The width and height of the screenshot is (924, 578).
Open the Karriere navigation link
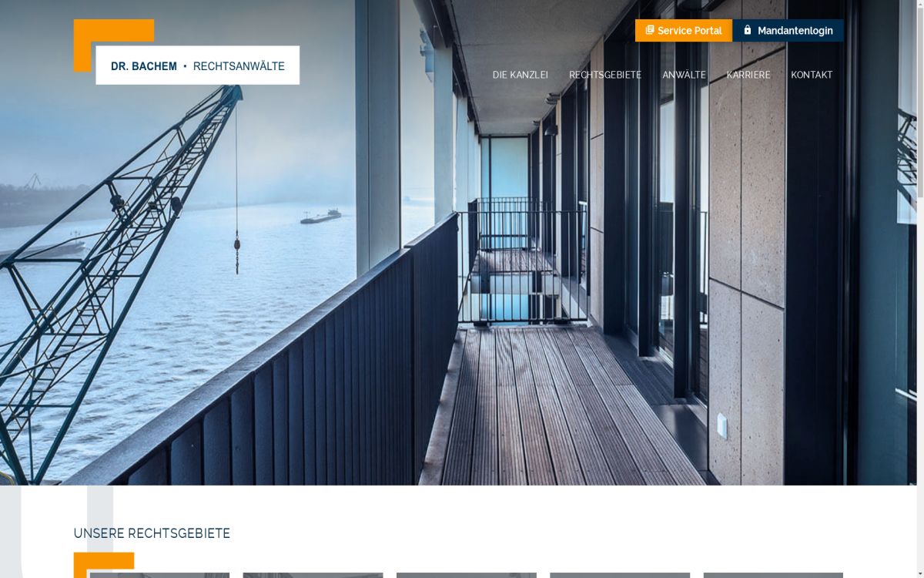[748, 75]
